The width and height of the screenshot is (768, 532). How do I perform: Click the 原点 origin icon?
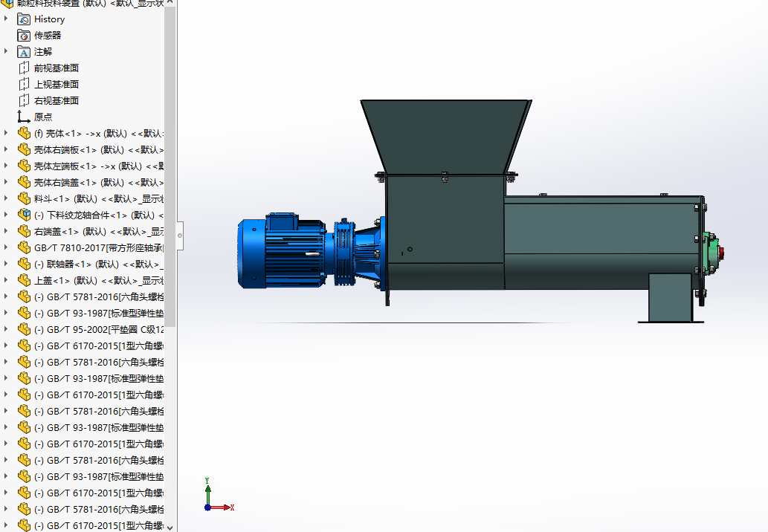[24, 117]
